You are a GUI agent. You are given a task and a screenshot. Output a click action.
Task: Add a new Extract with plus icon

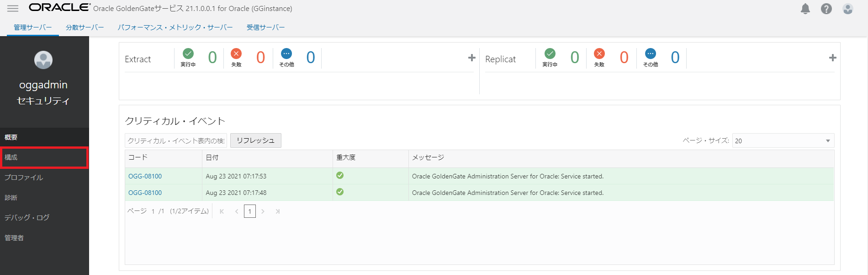(471, 58)
